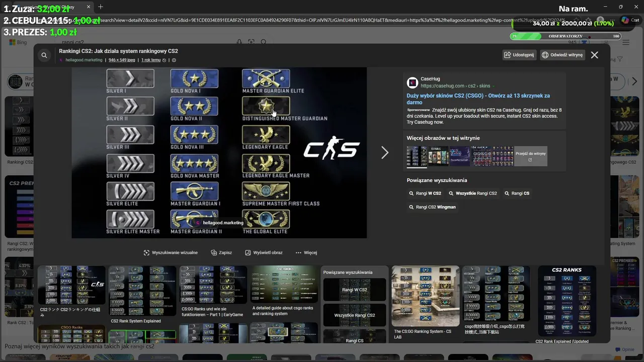644x362 pixels.
Task: Save the image with Zapisz
Action: (x=221, y=252)
